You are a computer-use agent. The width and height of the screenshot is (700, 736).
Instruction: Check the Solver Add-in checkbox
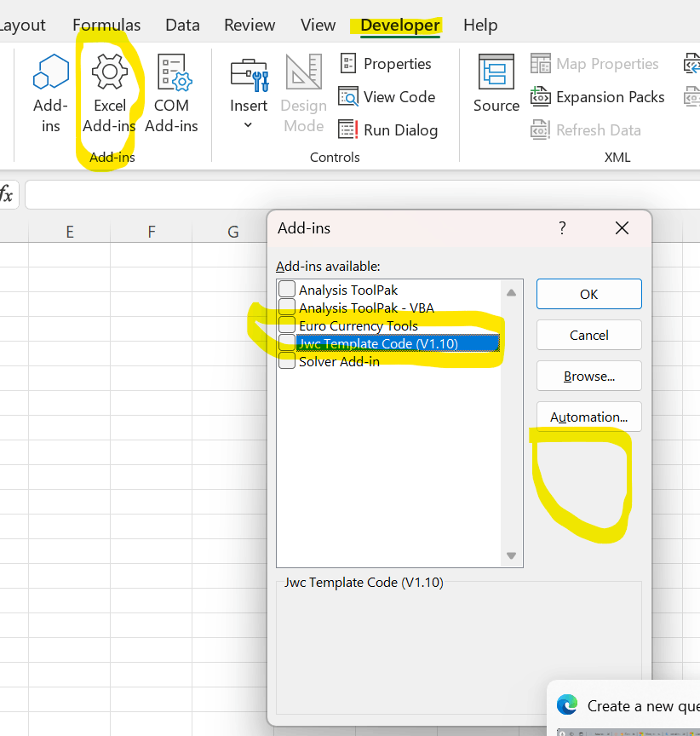pyautogui.click(x=287, y=360)
